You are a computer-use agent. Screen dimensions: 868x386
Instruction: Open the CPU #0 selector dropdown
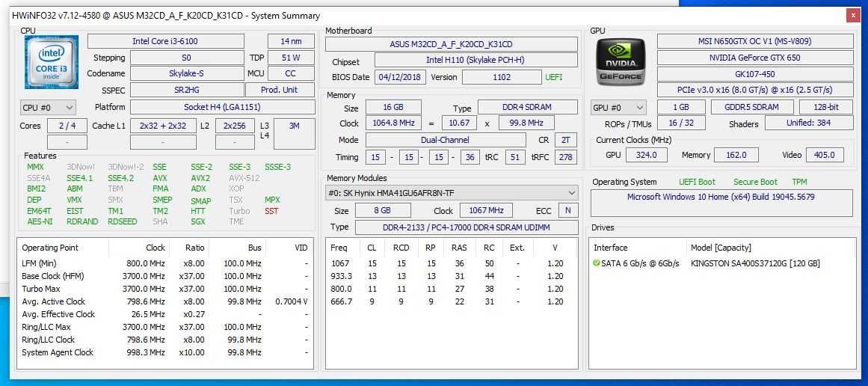click(x=48, y=108)
